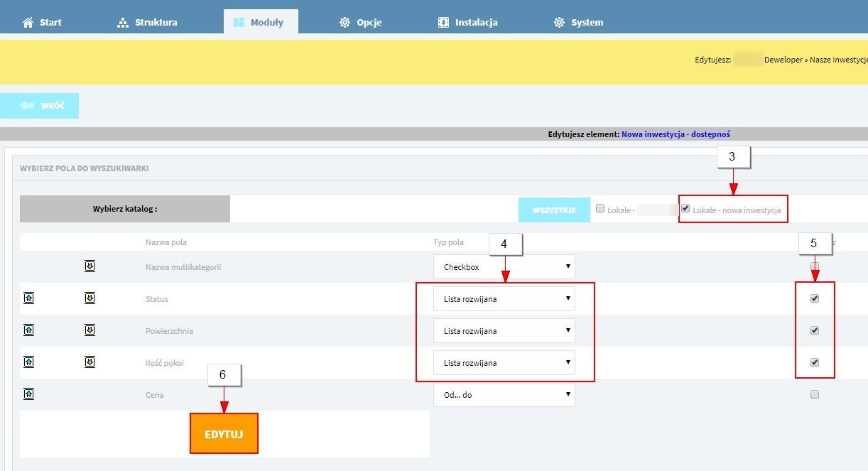Click the Powierzchnia field name
This screenshot has height=471, width=868.
pyautogui.click(x=169, y=331)
